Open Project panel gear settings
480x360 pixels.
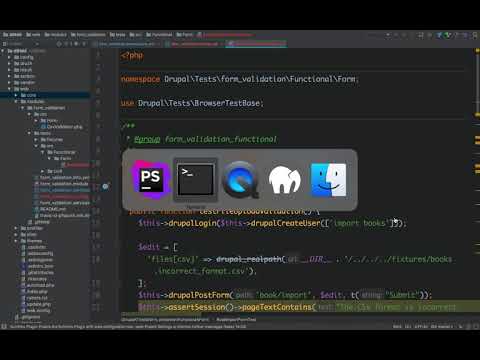pos(76,44)
